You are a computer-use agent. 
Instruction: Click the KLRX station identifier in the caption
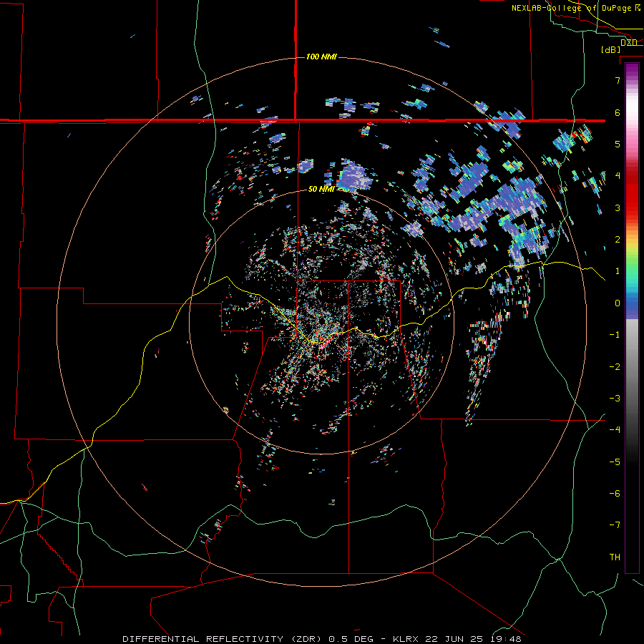pyautogui.click(x=406, y=639)
